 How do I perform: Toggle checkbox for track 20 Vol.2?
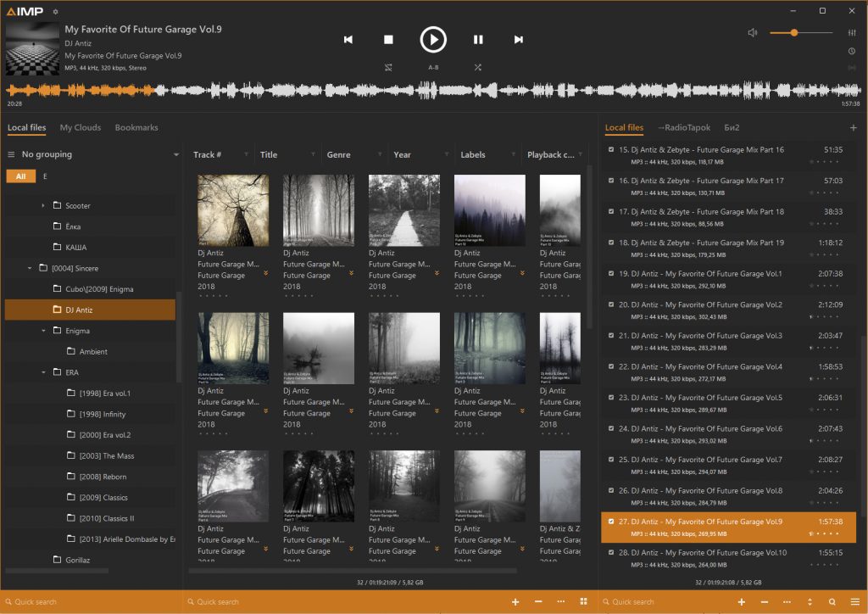(611, 304)
